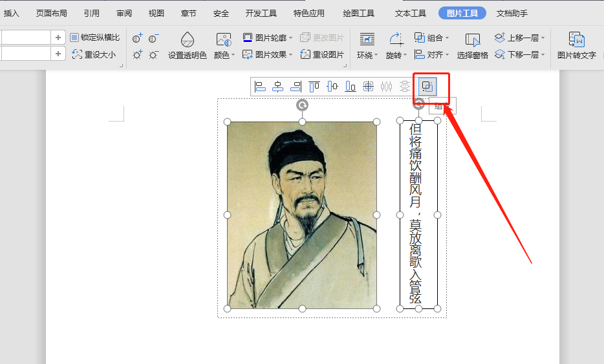The image size is (604, 364).
Task: Go to the 章节 tab
Action: click(189, 14)
